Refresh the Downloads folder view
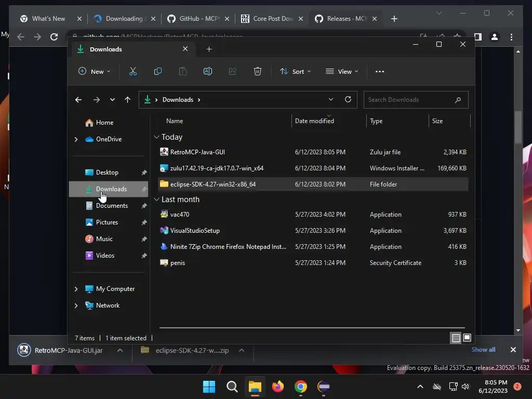This screenshot has width=532, height=399. [348, 99]
